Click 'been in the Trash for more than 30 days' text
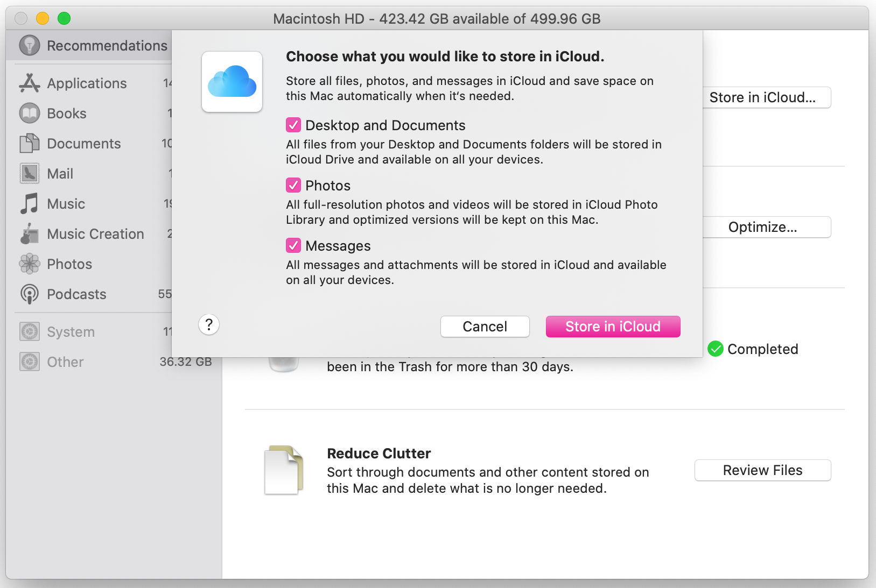The height and width of the screenshot is (588, 876). [x=450, y=367]
